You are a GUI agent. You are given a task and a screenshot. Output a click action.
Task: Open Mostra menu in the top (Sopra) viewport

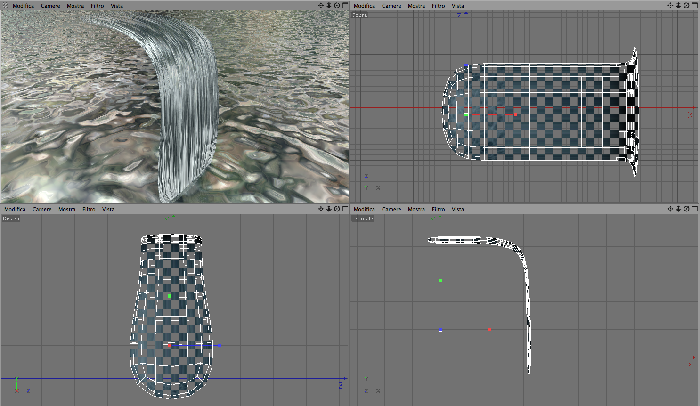coord(416,6)
